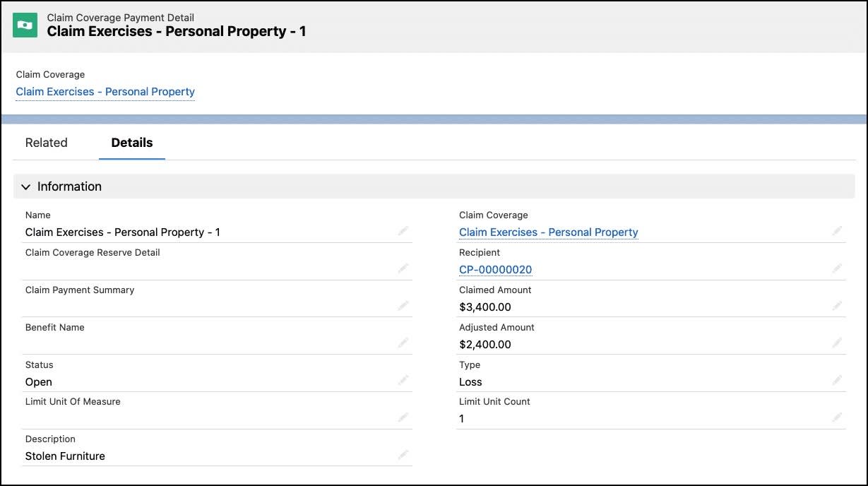This screenshot has height=486, width=868.
Task: Edit the Benefit Name field
Action: [403, 343]
